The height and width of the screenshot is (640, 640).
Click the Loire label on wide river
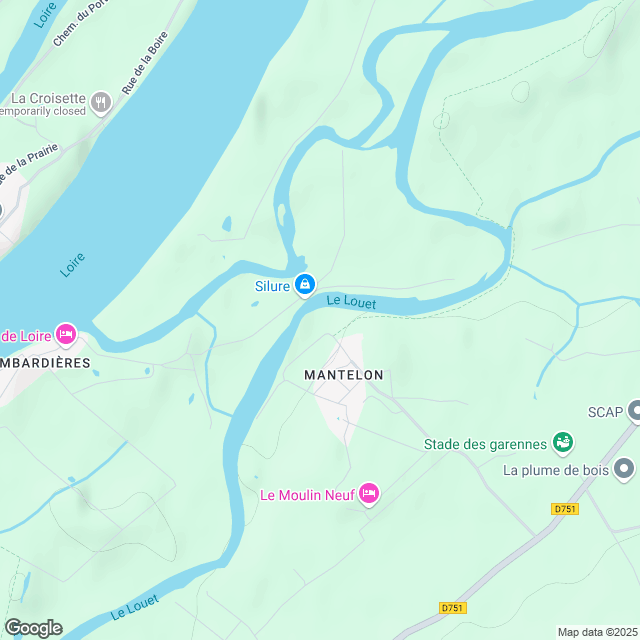[x=72, y=265]
